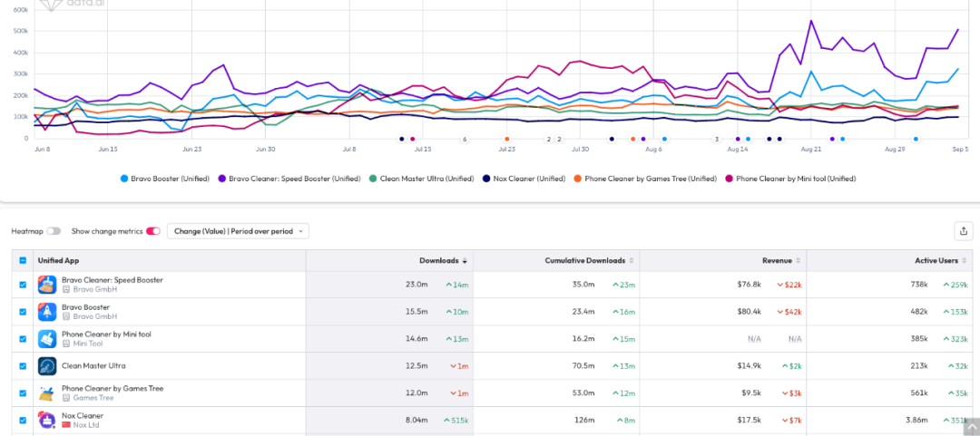Toggle Clean Master Ultra green legend dot
The image size is (980, 436).
tap(373, 179)
